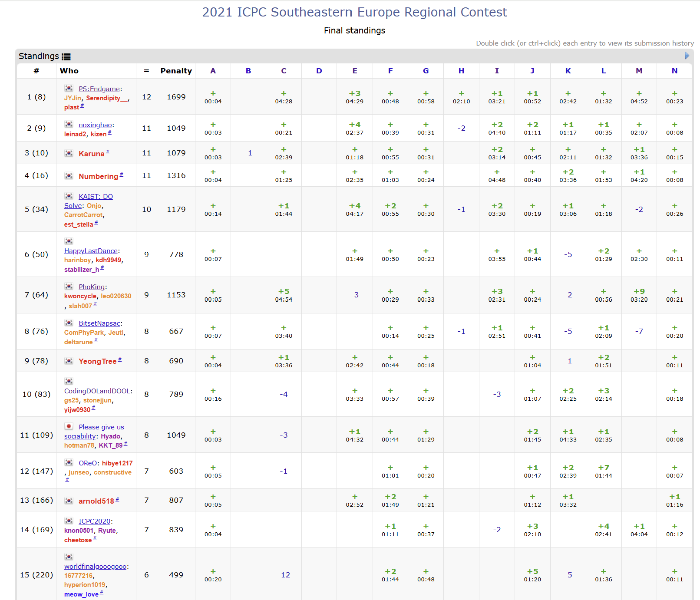
Task: Click the flag icon next to Numbering
Action: click(x=69, y=176)
